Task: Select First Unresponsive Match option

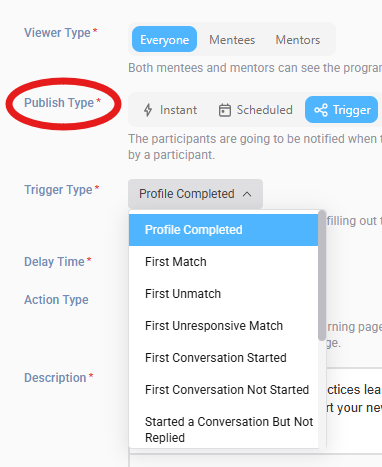Action: point(223,326)
